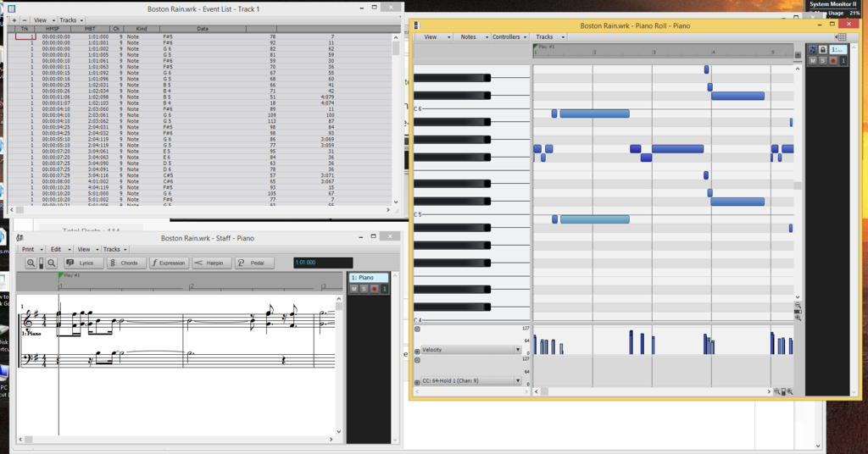Collapse the Velocity controller lane
The image size is (868, 454).
point(417,329)
